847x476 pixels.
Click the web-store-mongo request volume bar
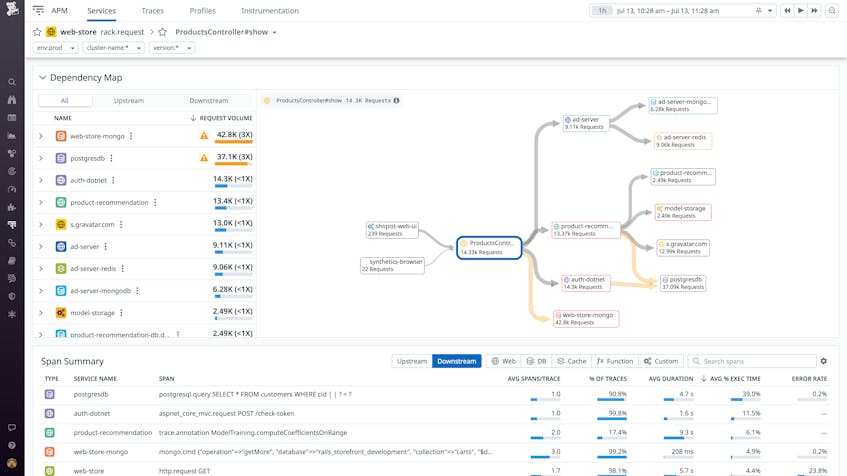click(x=233, y=142)
